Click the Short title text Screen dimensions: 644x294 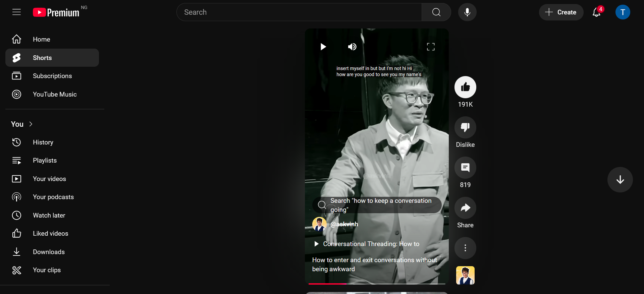pyautogui.click(x=375, y=264)
